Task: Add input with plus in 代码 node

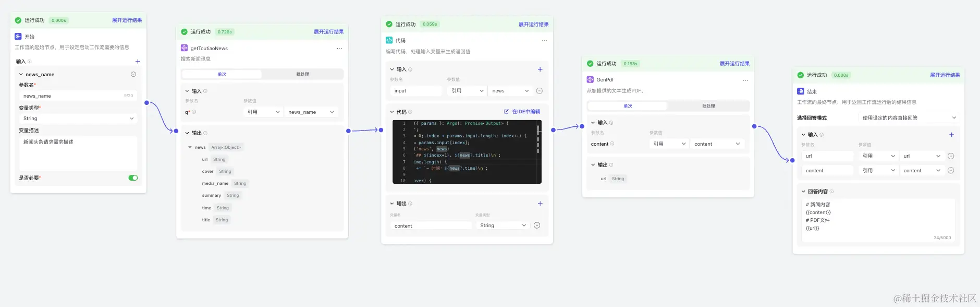Action: point(540,69)
